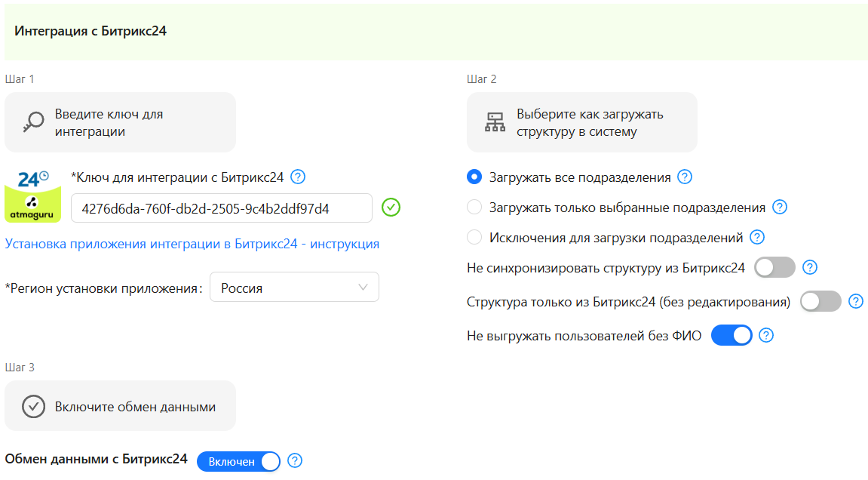
Task: Click help icon next to integration key label
Action: pyautogui.click(x=298, y=177)
